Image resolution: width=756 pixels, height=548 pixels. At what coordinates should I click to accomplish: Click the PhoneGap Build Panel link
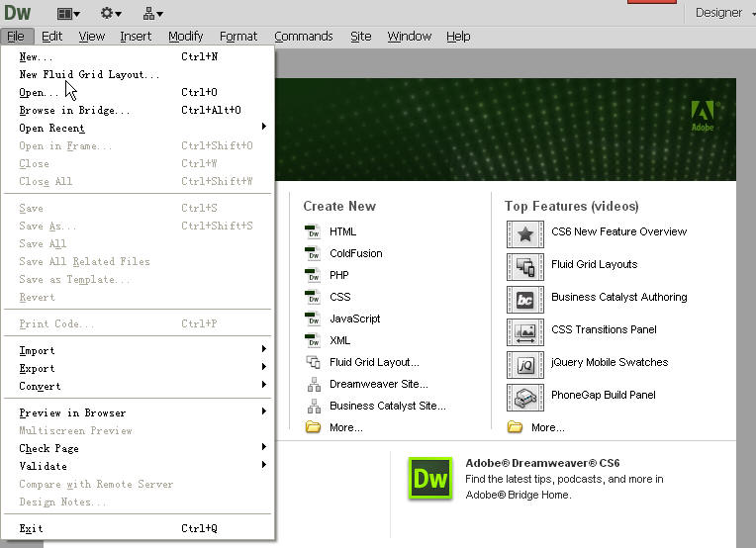604,395
